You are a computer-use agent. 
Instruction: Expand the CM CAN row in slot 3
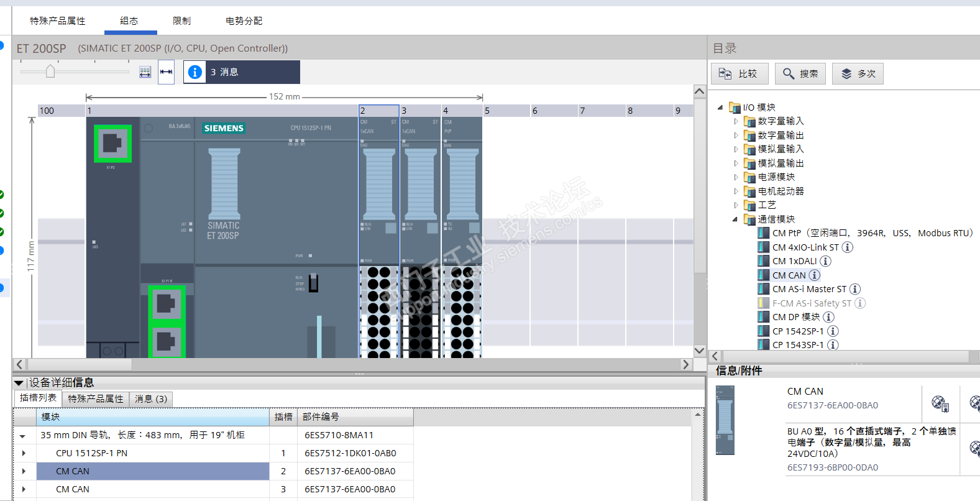[24, 489]
